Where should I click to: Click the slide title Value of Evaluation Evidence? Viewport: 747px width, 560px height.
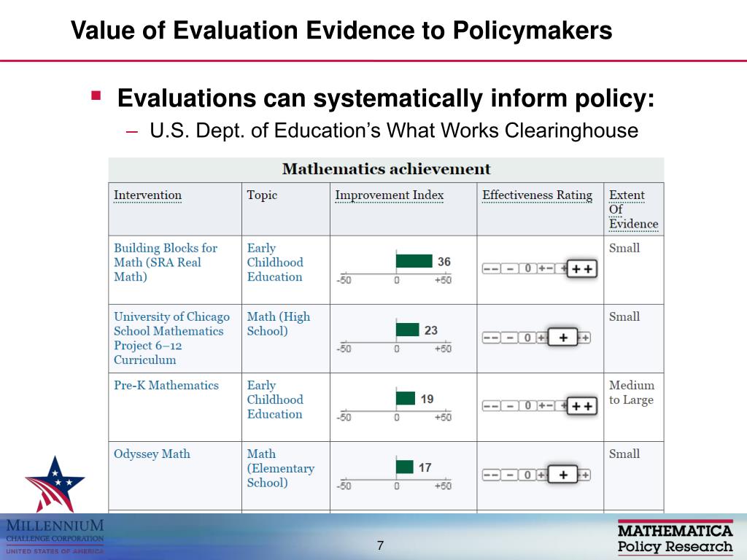click(341, 31)
